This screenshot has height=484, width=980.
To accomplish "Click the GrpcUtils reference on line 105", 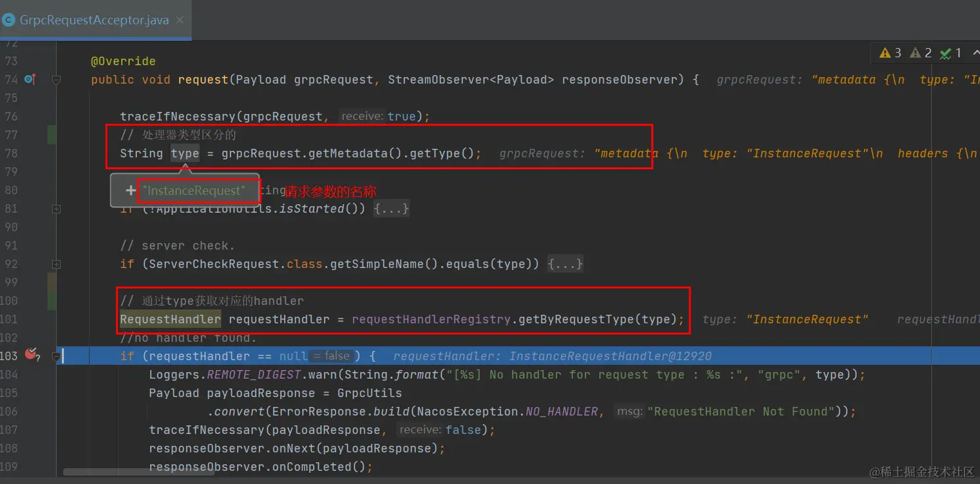I will pos(369,393).
